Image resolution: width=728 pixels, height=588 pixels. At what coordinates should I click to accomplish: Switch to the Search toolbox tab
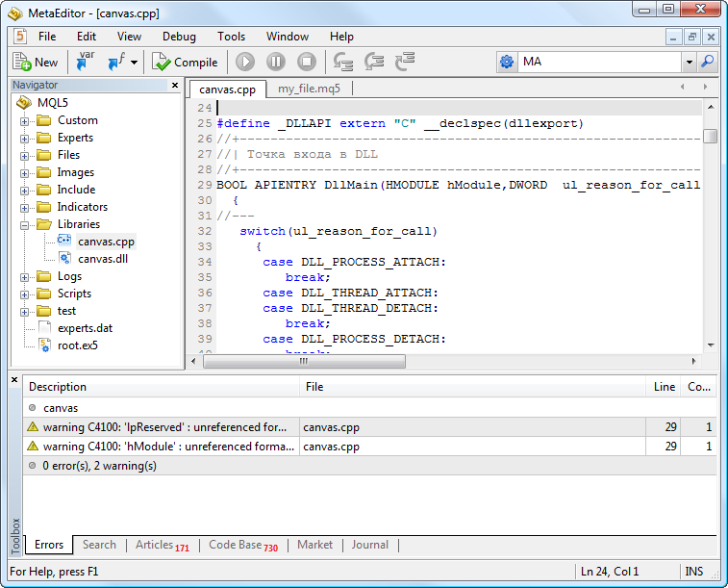[99, 545]
